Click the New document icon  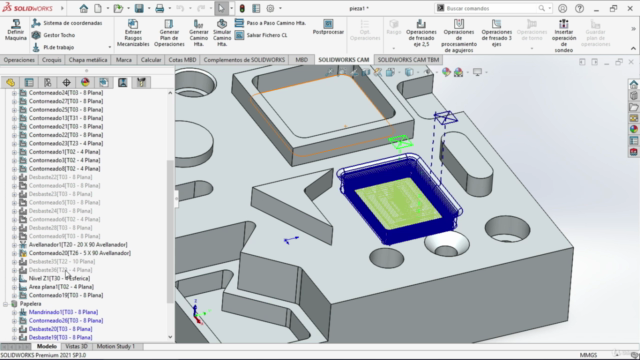click(x=98, y=8)
